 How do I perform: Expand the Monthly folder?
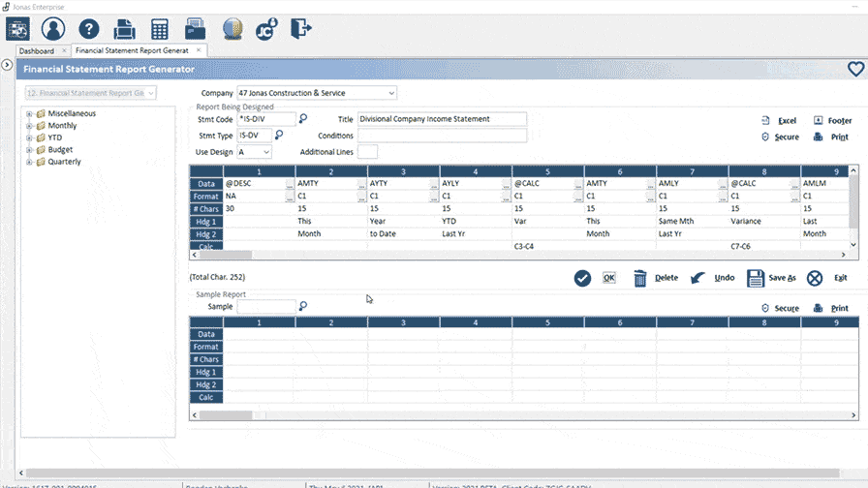tap(29, 126)
